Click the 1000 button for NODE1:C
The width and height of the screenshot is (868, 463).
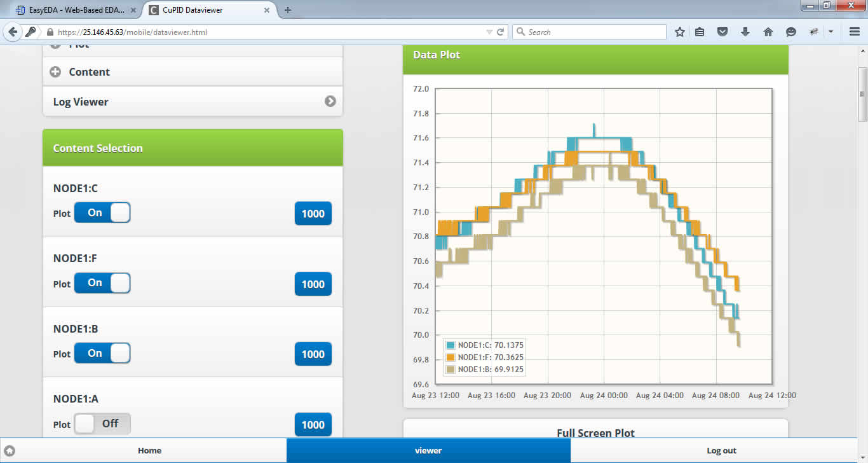313,214
